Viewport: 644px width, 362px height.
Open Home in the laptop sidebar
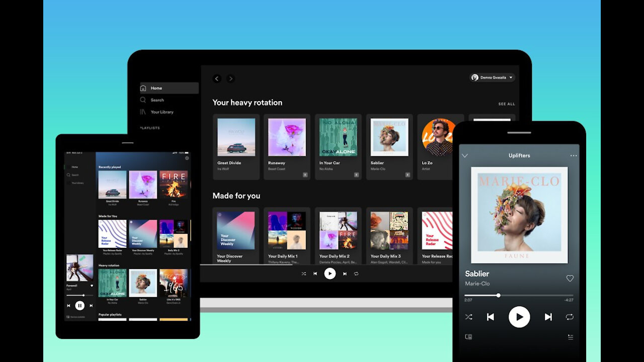[x=169, y=88]
